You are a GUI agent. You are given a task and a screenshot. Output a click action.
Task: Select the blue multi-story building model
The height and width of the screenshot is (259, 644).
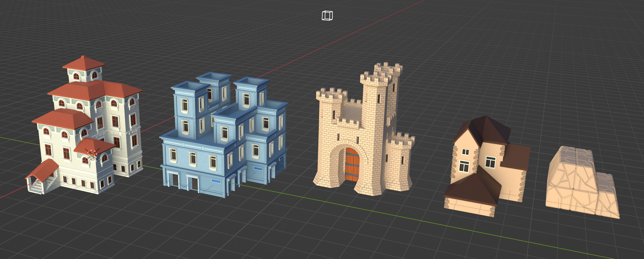click(224, 135)
